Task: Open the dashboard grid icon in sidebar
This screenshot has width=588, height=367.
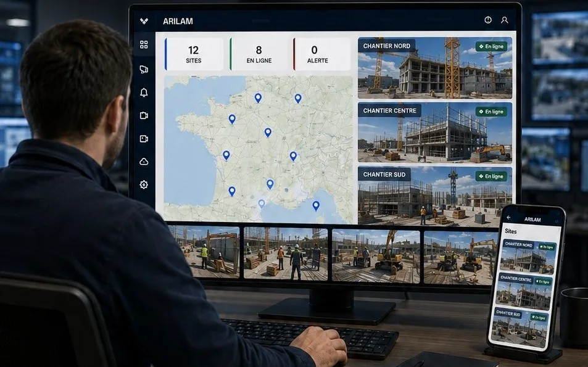Action: tap(144, 44)
